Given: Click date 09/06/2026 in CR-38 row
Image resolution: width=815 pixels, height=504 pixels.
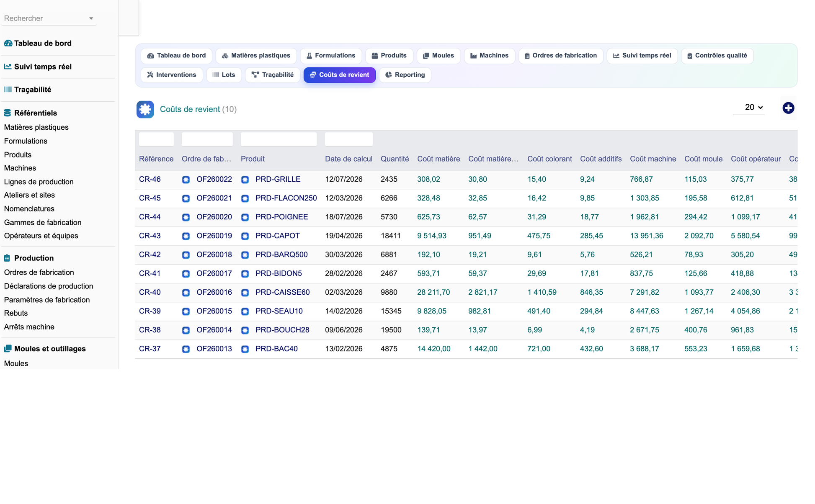Looking at the screenshot, I should click(344, 330).
